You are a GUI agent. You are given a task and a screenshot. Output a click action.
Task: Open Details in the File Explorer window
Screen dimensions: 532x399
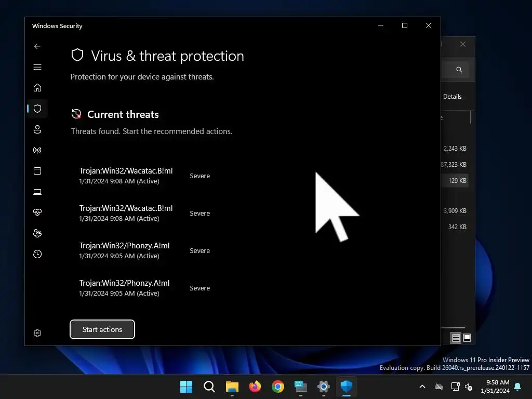click(453, 97)
